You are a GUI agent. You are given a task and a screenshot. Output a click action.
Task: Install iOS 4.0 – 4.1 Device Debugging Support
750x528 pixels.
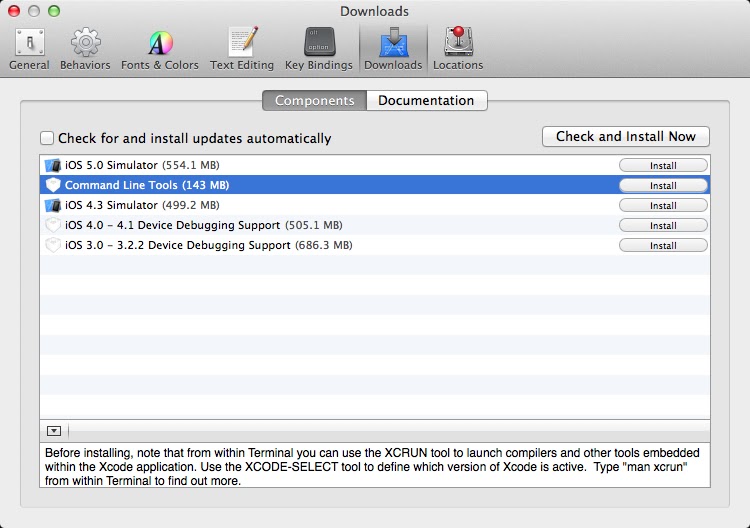pos(663,226)
